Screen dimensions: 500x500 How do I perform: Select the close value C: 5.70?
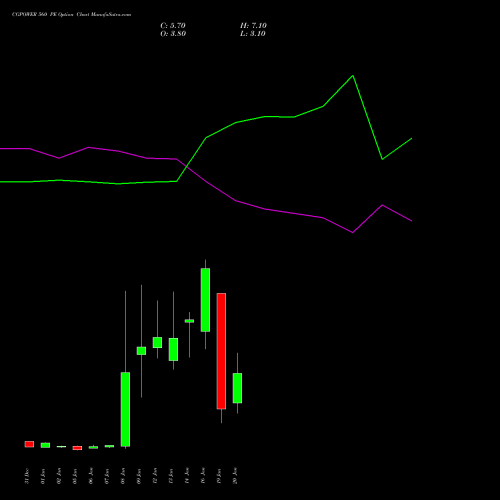173,26
